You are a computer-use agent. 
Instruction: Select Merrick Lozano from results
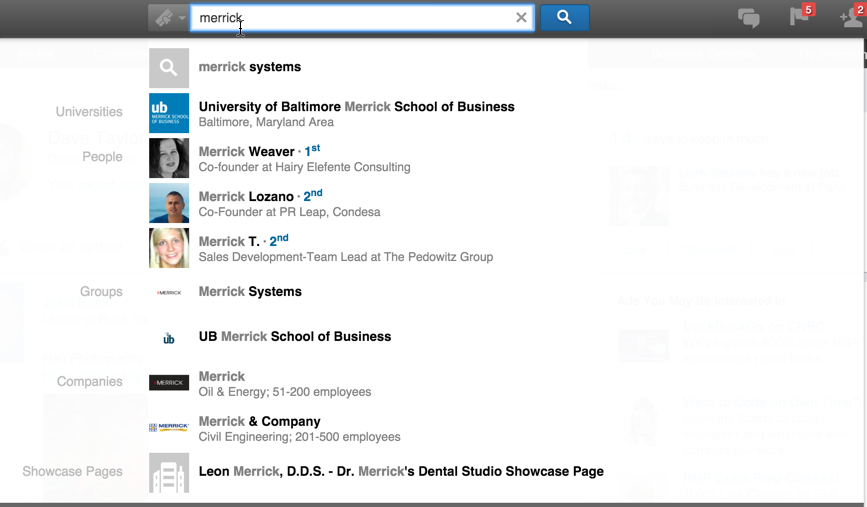(246, 196)
